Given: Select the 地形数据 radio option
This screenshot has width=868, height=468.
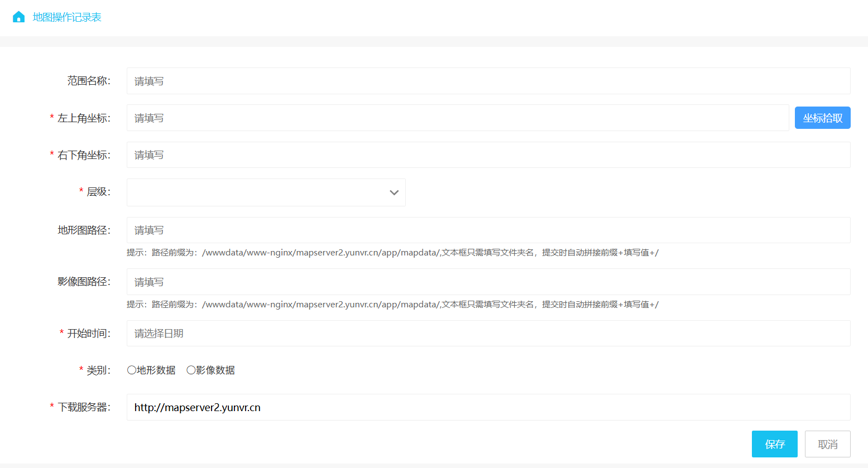Looking at the screenshot, I should [x=132, y=370].
